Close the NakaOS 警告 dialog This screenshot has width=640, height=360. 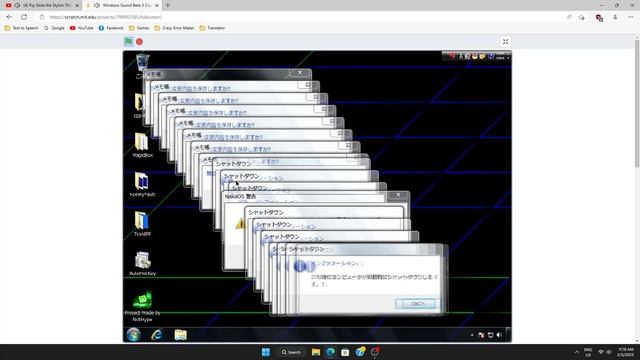398,195
